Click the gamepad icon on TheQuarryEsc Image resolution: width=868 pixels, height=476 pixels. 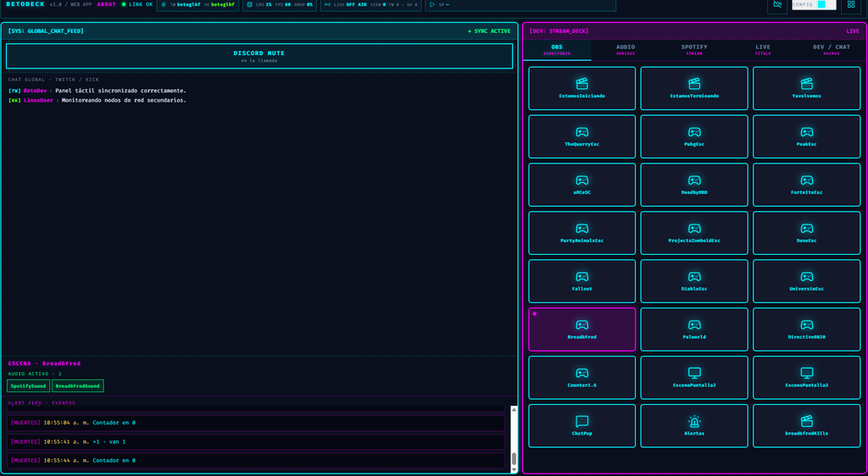(x=581, y=132)
